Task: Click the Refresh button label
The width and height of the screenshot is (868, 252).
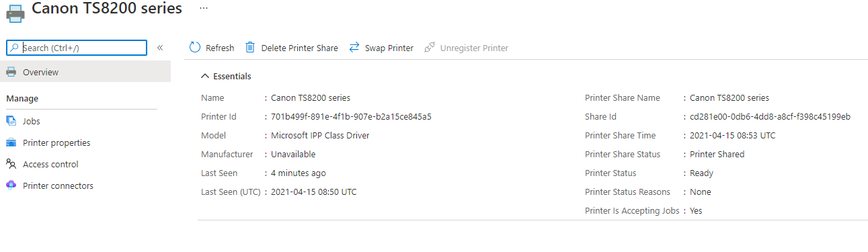Action: tap(220, 48)
